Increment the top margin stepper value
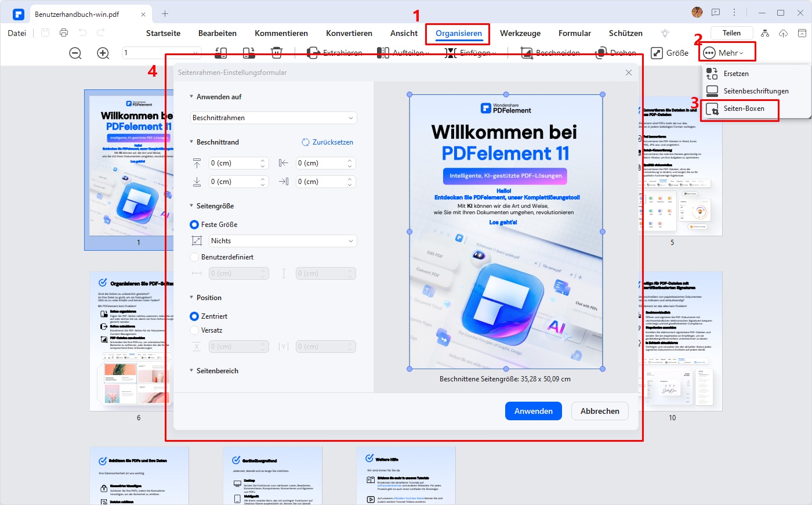 pyautogui.click(x=263, y=161)
